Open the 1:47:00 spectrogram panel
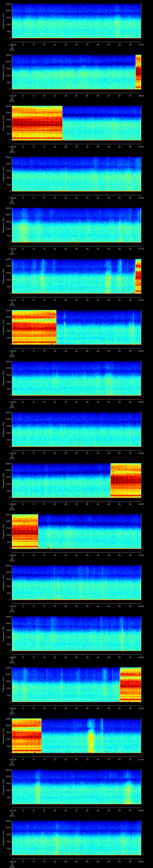The width and height of the screenshot is (153, 868). (76, 583)
